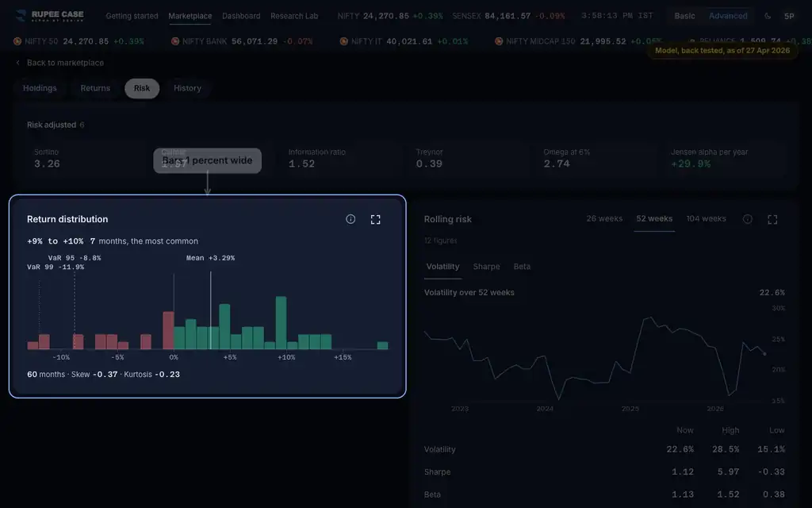Open the Research Lab page

(294, 16)
